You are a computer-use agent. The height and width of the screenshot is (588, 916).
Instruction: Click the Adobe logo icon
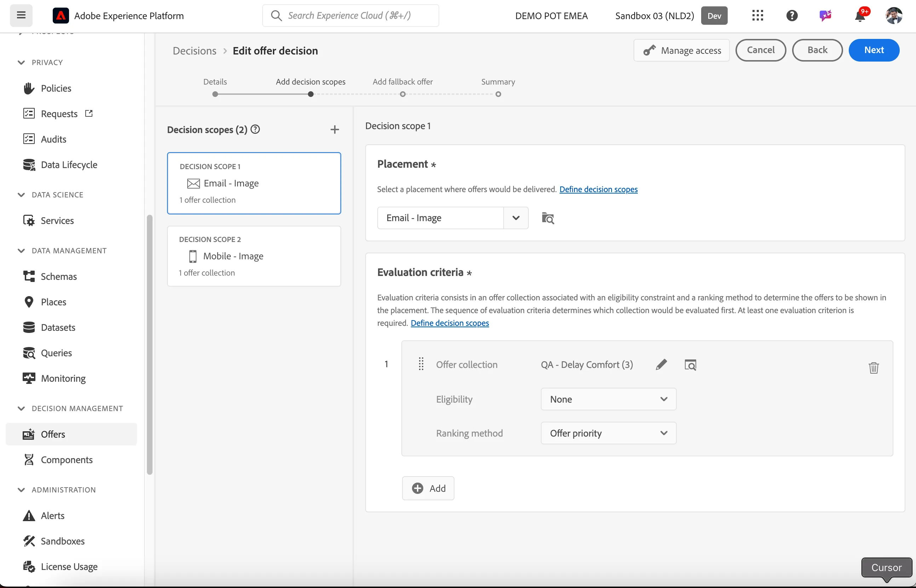click(61, 16)
